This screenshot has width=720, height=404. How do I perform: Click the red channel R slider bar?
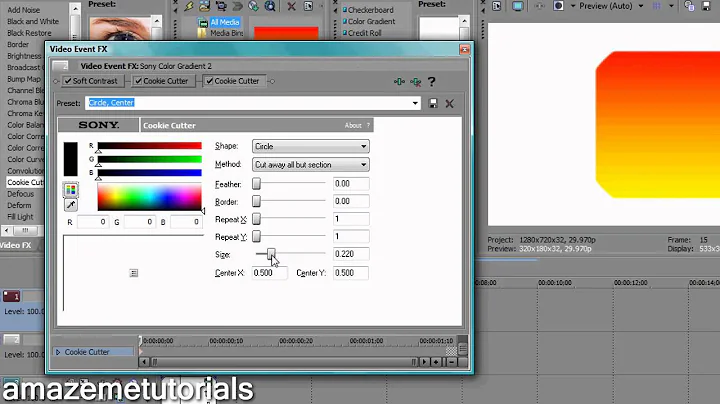(x=149, y=146)
